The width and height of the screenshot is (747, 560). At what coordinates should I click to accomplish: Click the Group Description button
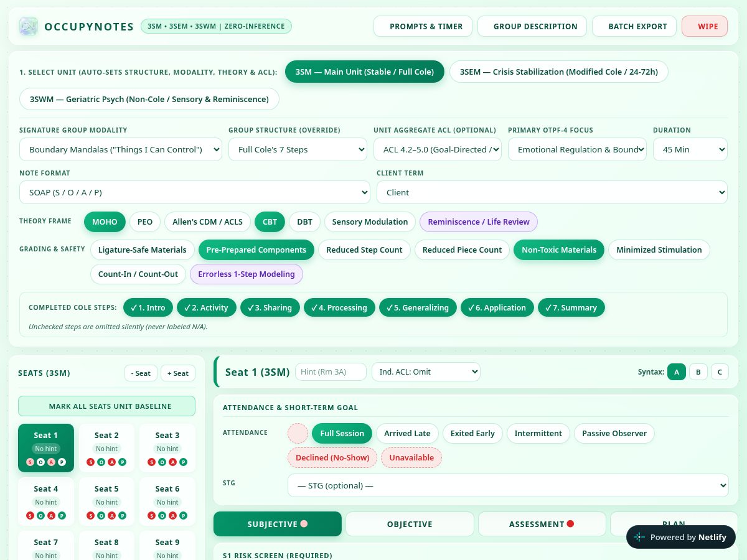532,26
